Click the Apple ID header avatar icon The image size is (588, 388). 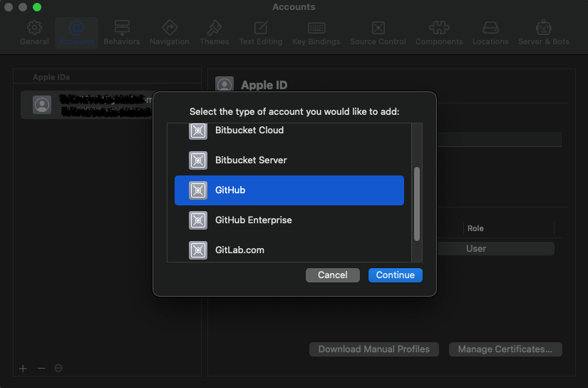pos(225,84)
